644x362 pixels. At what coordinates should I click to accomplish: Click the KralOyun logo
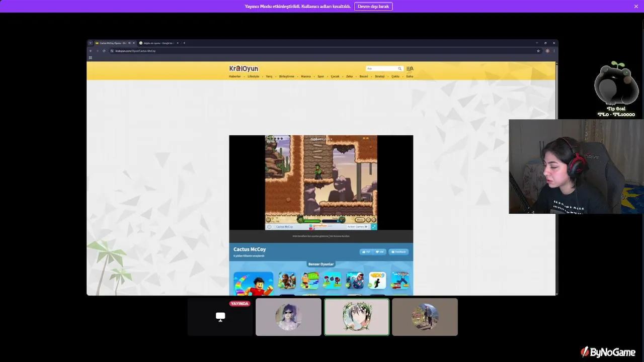pos(244,68)
